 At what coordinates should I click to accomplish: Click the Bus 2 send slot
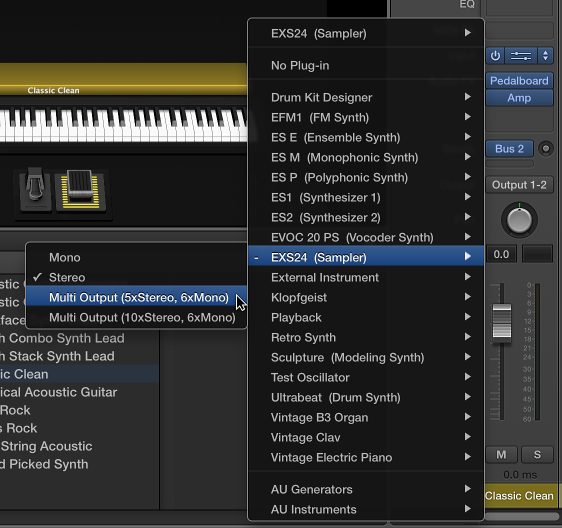point(509,149)
